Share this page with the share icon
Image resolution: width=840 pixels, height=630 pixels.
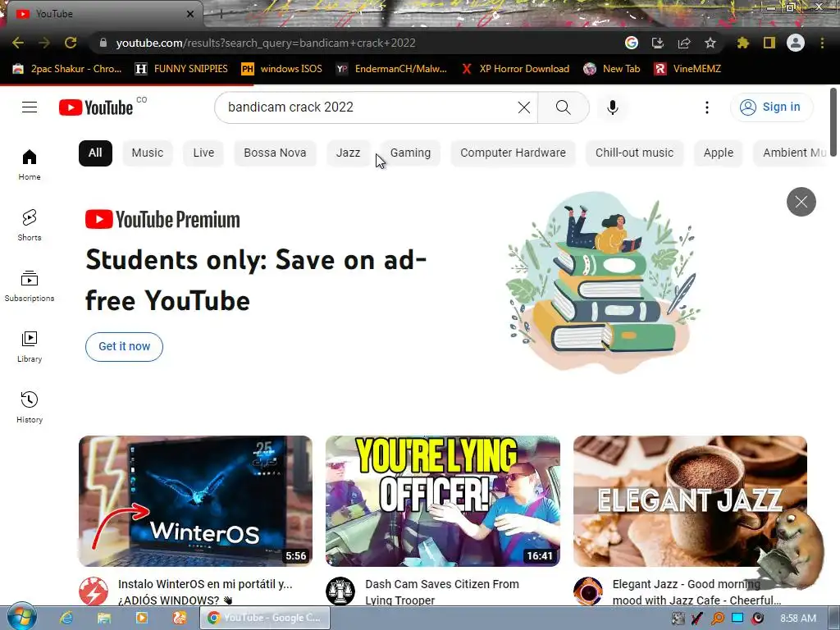coord(683,43)
